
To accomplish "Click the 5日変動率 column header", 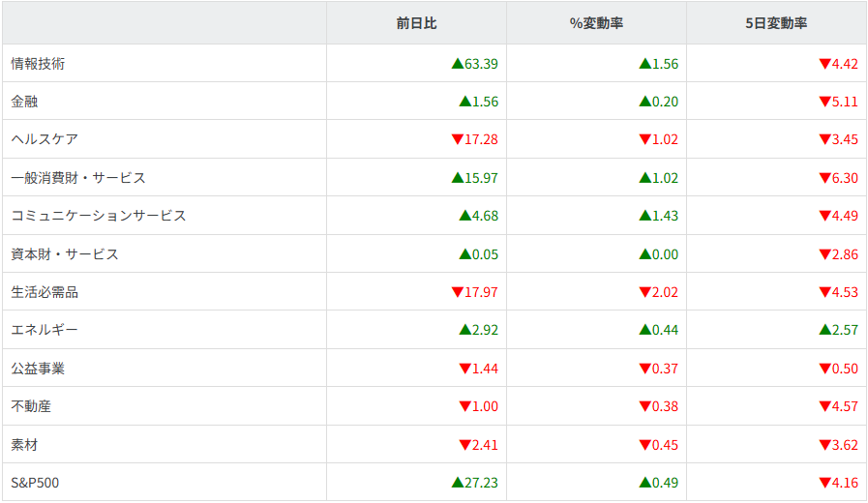I will [x=776, y=24].
